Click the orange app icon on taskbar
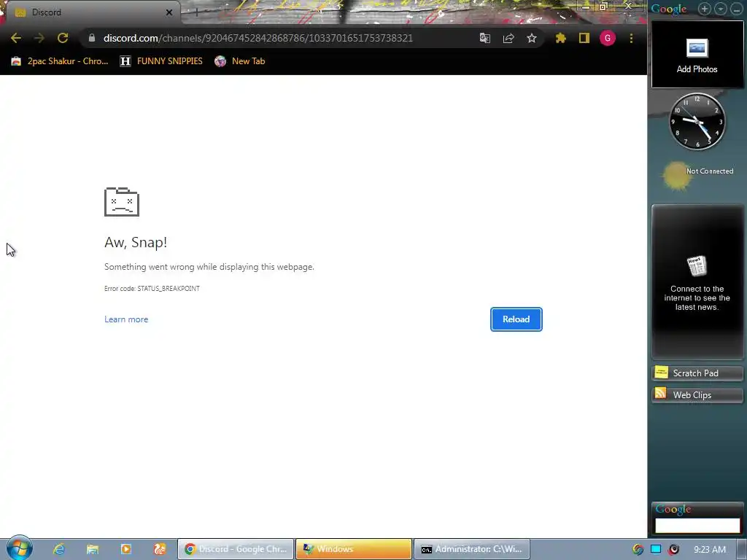Screen dimensions: 747x560 coord(160,549)
